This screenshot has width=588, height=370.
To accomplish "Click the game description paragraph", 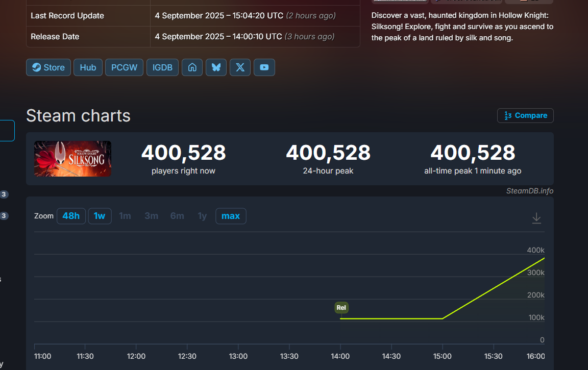I will coord(462,27).
